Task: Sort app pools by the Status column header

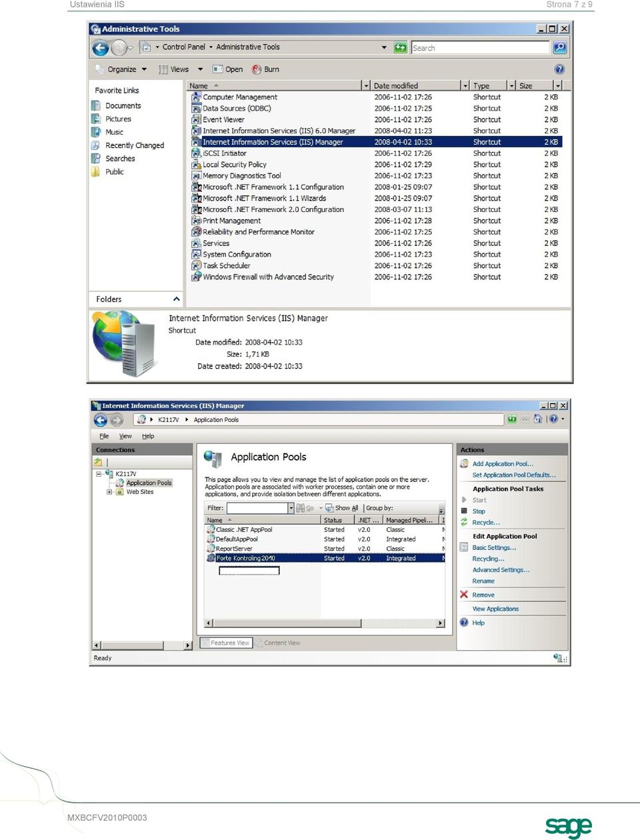Action: (338, 520)
